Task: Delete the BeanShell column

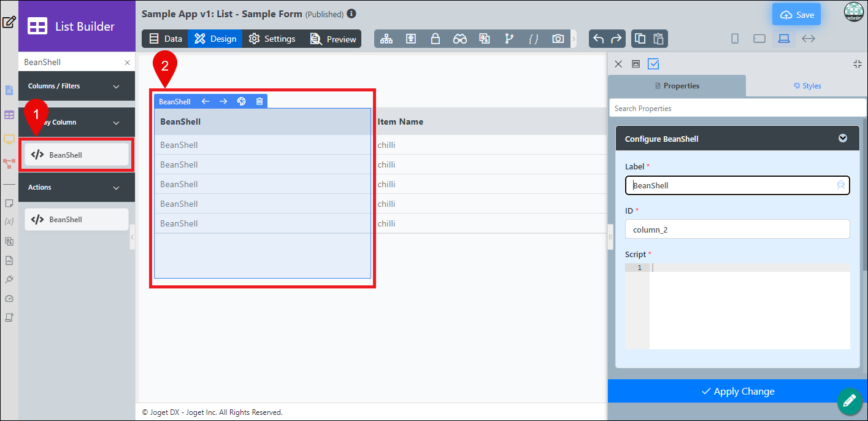Action: click(259, 101)
